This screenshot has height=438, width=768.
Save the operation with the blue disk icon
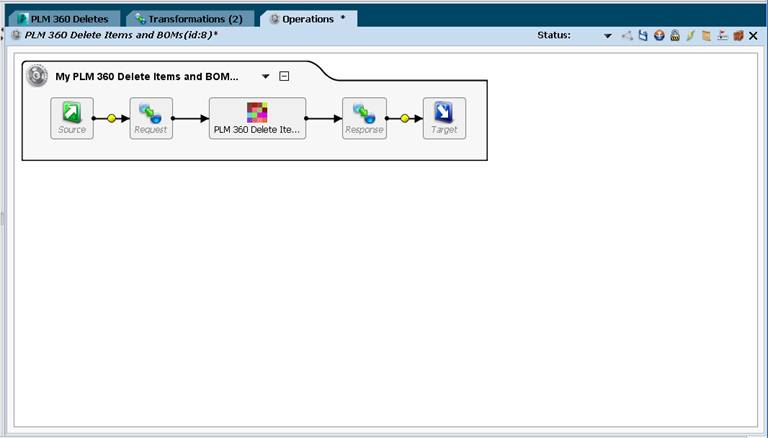pos(643,35)
